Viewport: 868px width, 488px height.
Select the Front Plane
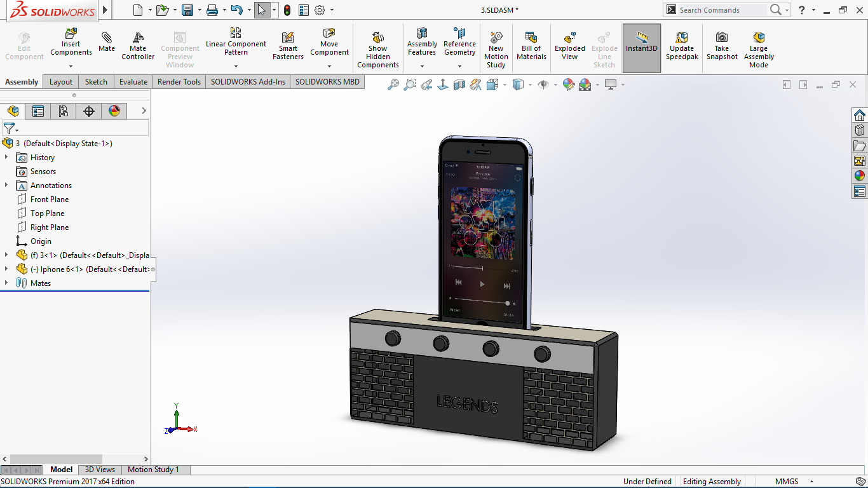(x=50, y=200)
